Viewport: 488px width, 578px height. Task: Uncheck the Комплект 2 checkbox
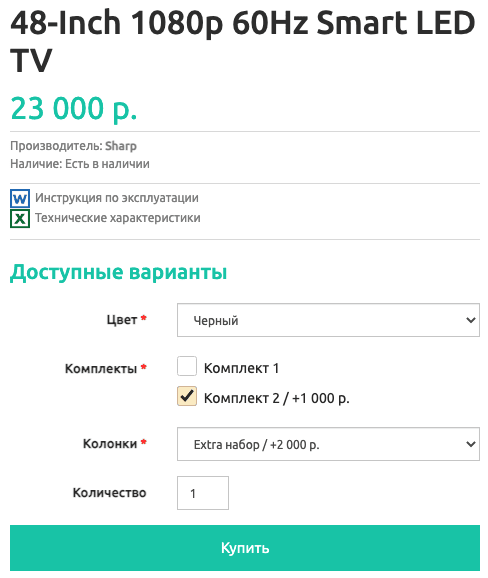click(187, 396)
